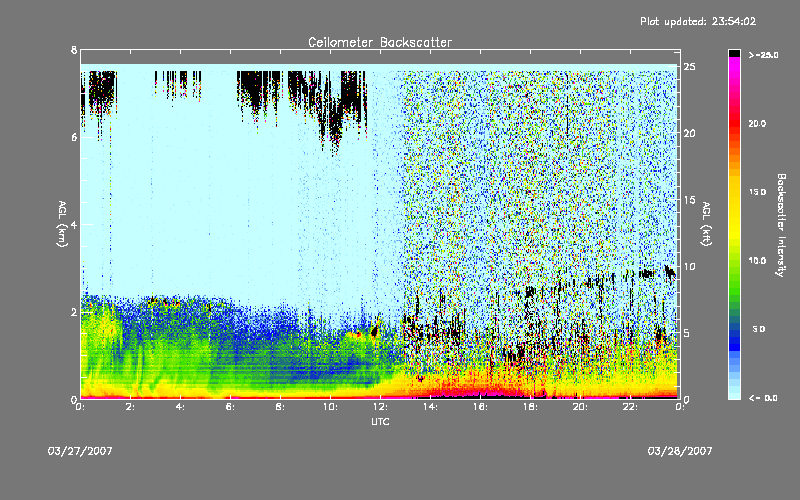Screen dimensions: 800x500
Task: Click the "10.0" colorbar label
Action: 757,261
